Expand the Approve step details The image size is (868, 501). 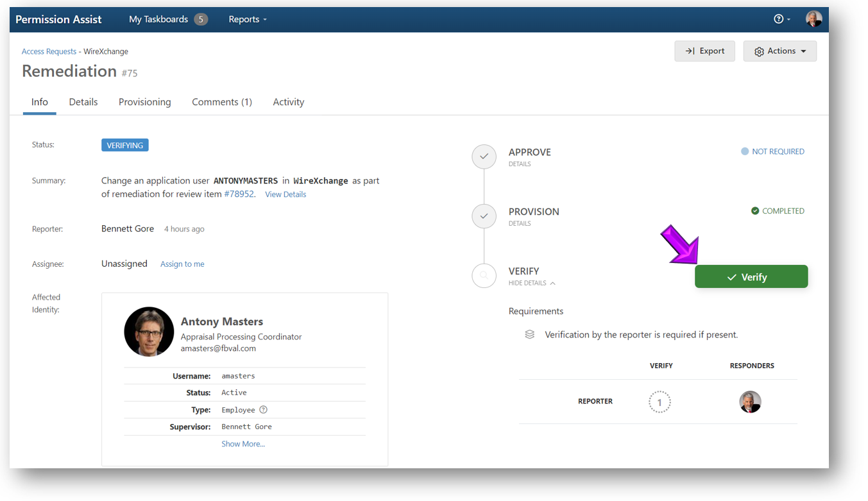point(520,164)
